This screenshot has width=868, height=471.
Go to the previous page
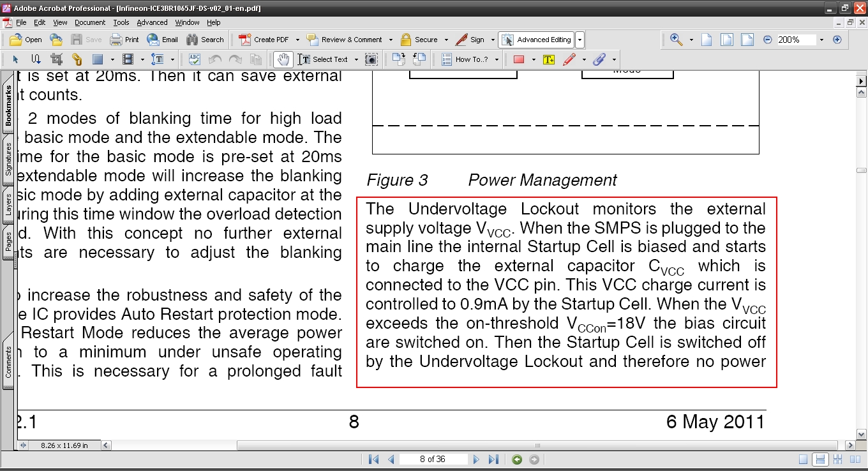pyautogui.click(x=391, y=460)
